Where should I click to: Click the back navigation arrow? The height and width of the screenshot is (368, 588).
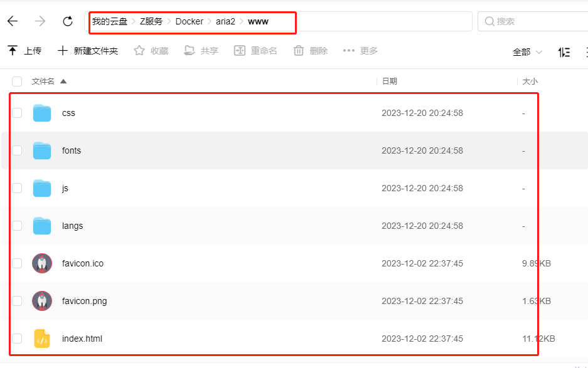tap(13, 21)
